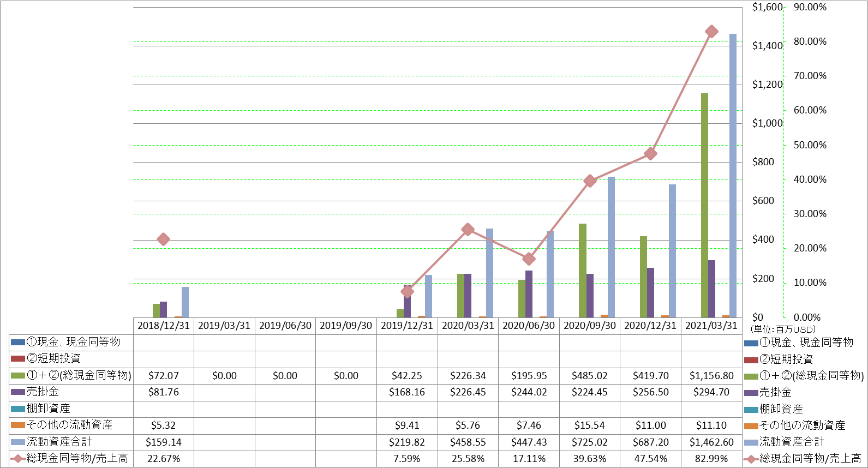The height and width of the screenshot is (468, 868).
Task: Click the light blue total bar at 2021/03/31
Action: click(x=733, y=176)
